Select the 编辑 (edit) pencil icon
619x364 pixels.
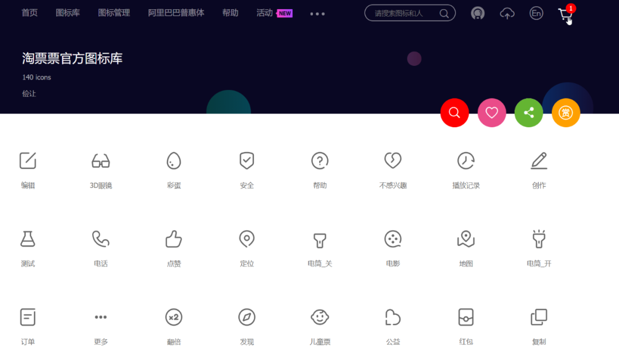(28, 161)
